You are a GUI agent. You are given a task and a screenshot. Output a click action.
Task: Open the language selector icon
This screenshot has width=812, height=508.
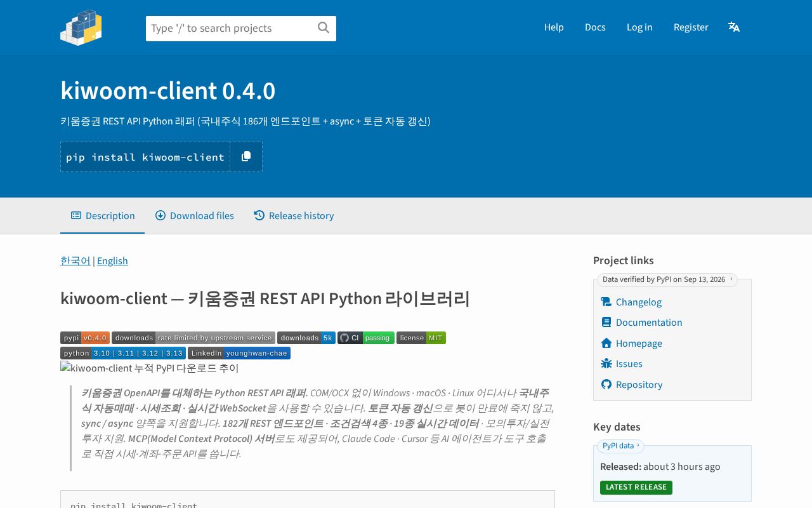(734, 27)
